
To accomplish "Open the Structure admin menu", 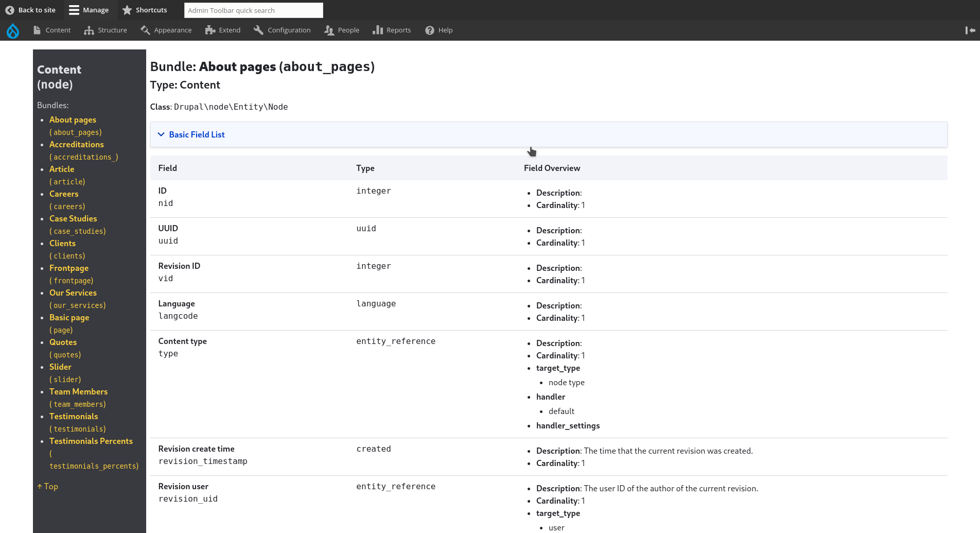I will coord(106,30).
